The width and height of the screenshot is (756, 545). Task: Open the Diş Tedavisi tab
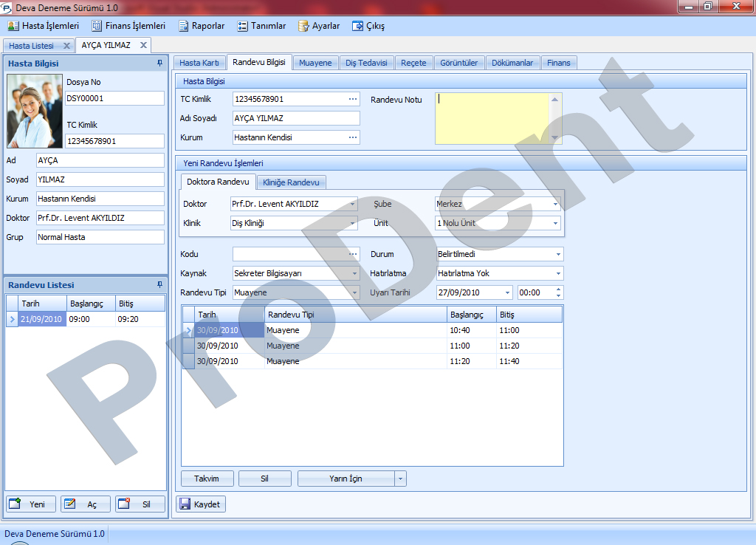pos(366,63)
